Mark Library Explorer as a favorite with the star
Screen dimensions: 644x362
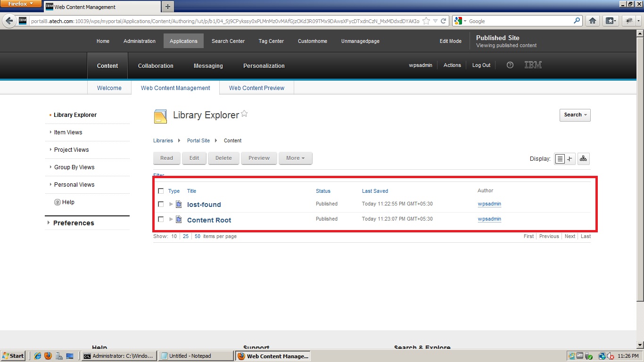pos(244,114)
